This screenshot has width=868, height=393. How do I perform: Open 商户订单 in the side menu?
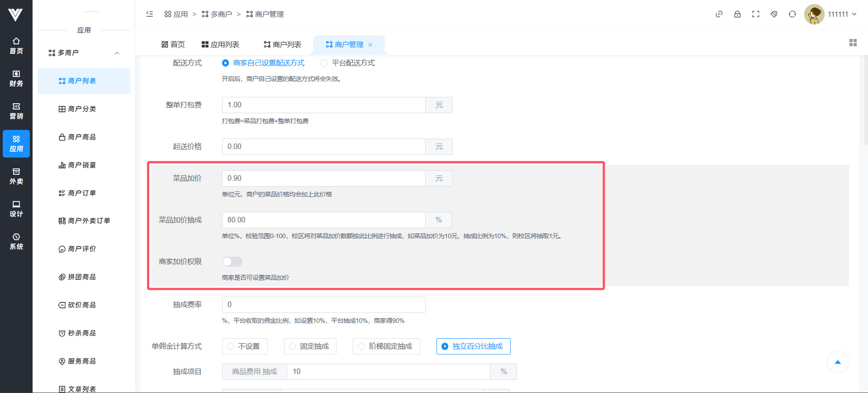click(x=82, y=193)
